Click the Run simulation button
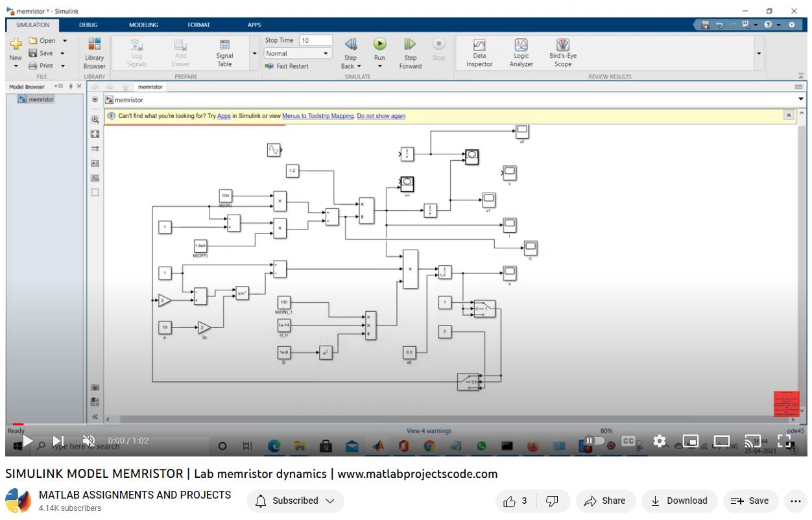Screen dimensions: 812x520 pyautogui.click(x=379, y=45)
